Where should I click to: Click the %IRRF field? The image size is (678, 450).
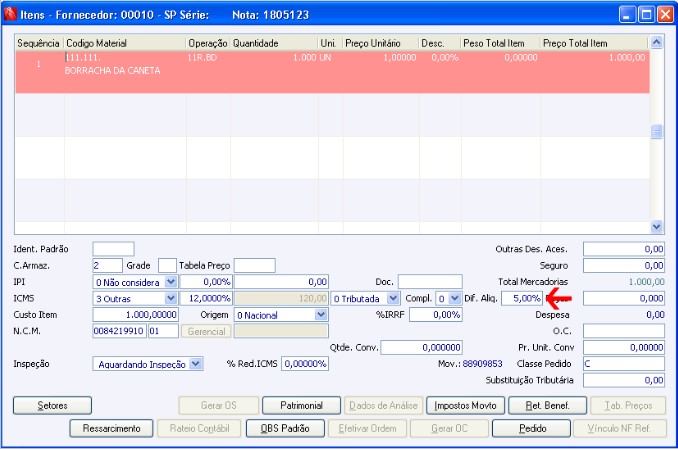coord(436,315)
